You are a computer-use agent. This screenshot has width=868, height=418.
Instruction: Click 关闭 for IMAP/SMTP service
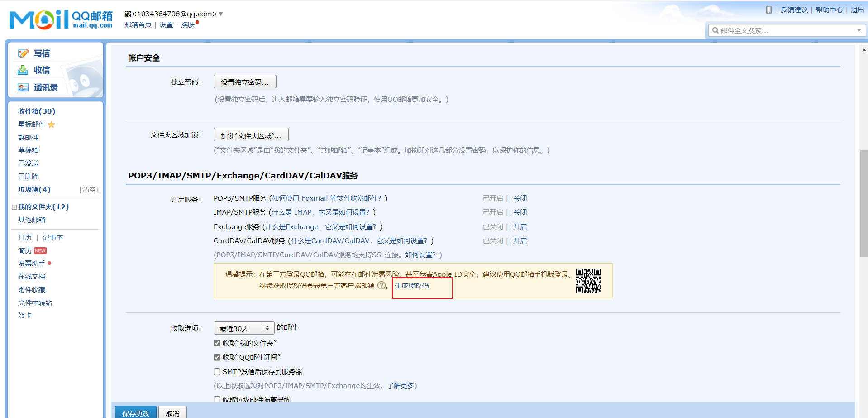[520, 212]
